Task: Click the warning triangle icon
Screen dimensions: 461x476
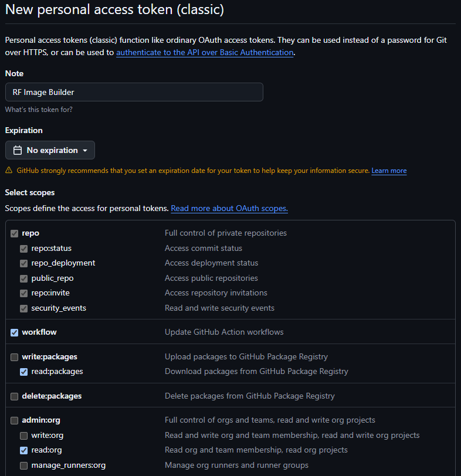Action: pyautogui.click(x=9, y=171)
